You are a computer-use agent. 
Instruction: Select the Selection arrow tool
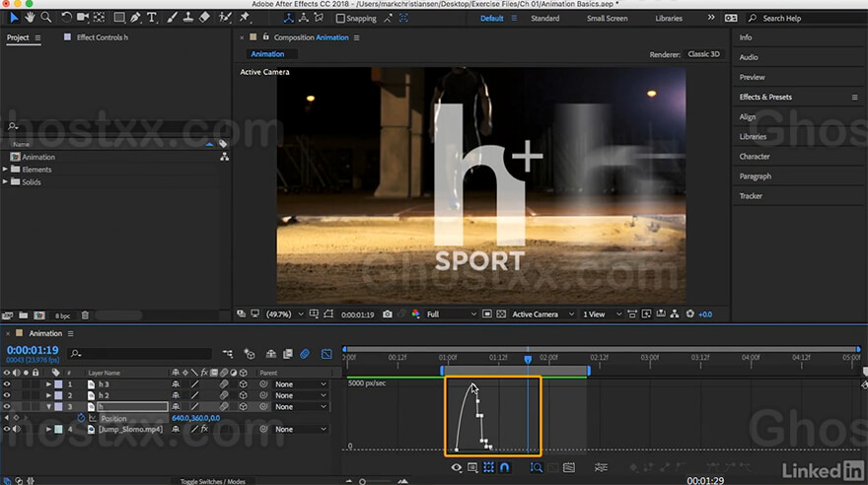coord(14,18)
